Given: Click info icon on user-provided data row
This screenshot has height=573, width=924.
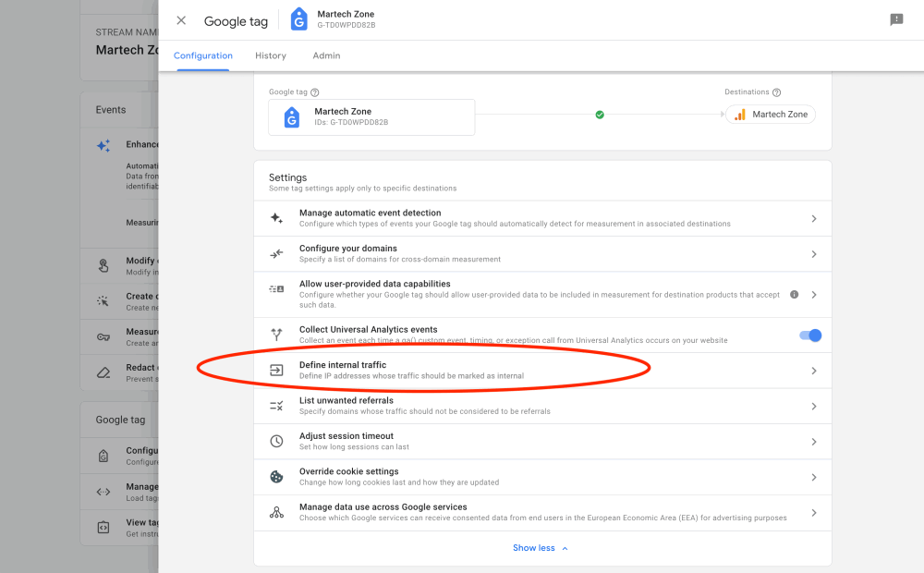Looking at the screenshot, I should [795, 294].
